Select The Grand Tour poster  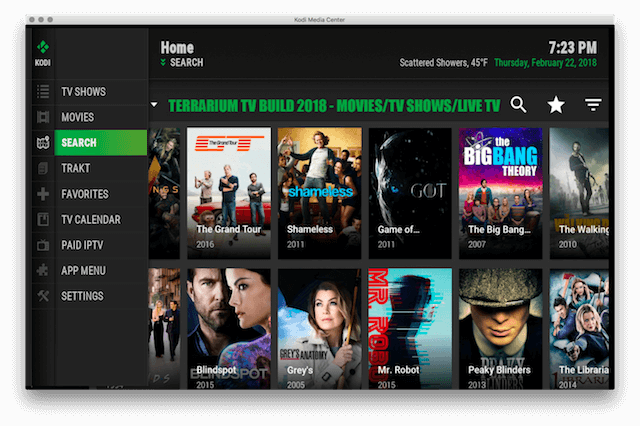pyautogui.click(x=229, y=193)
